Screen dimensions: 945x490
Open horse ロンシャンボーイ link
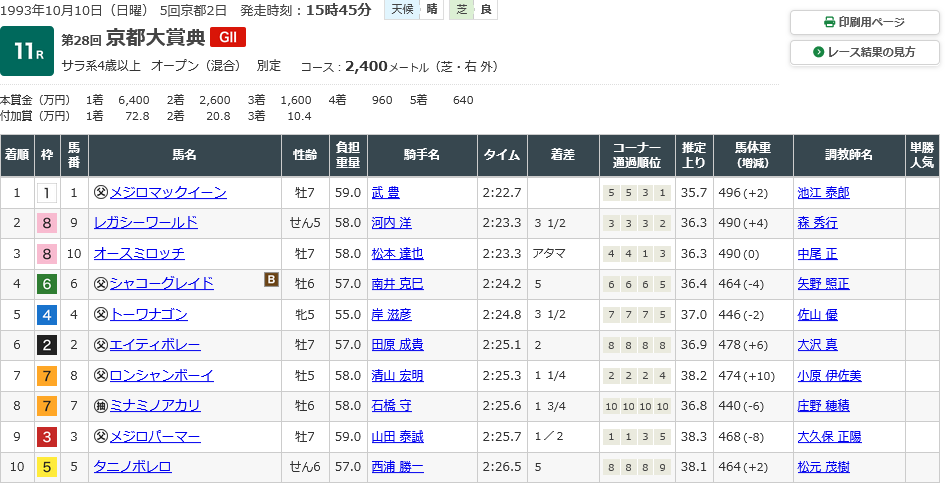click(162, 375)
